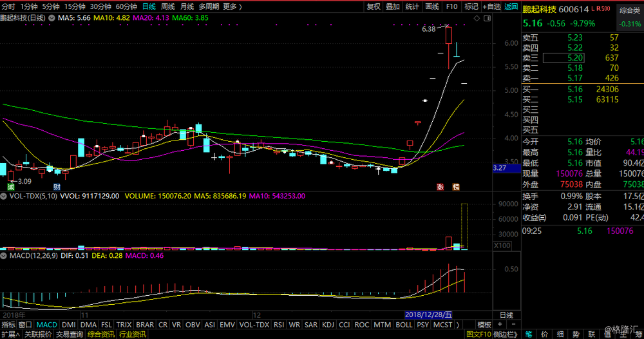
Task: Select the FSL indicator tab
Action: tap(106, 325)
